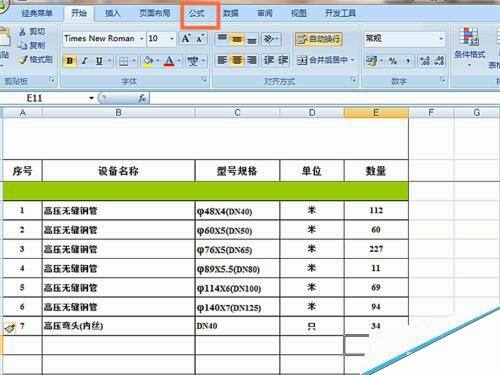Open phonetic guide (变) button
Image resolution: width=500 pixels, height=375 pixels.
click(x=193, y=61)
